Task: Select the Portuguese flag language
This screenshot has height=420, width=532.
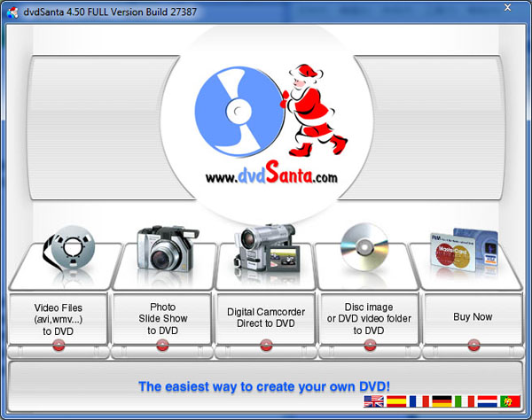Action: (510, 402)
